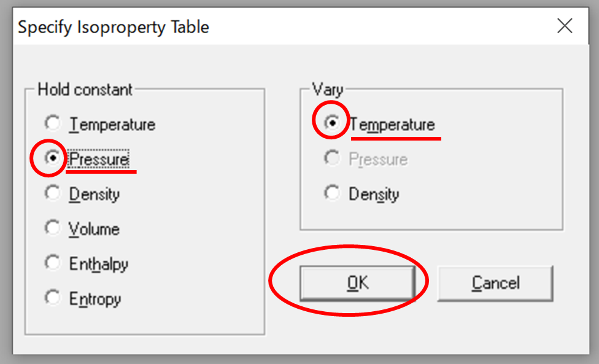The width and height of the screenshot is (599, 364).
Task: Click the Vary group label
Action: [328, 90]
